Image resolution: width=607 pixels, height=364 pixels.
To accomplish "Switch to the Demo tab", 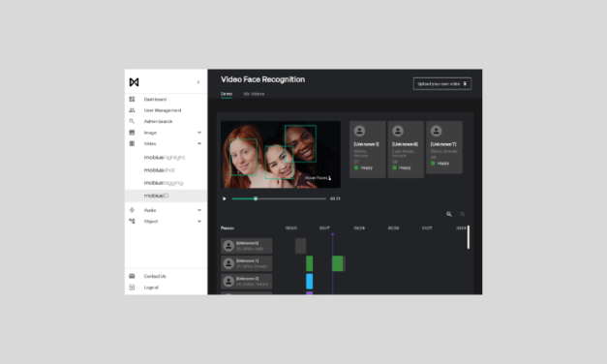I will pyautogui.click(x=227, y=94).
